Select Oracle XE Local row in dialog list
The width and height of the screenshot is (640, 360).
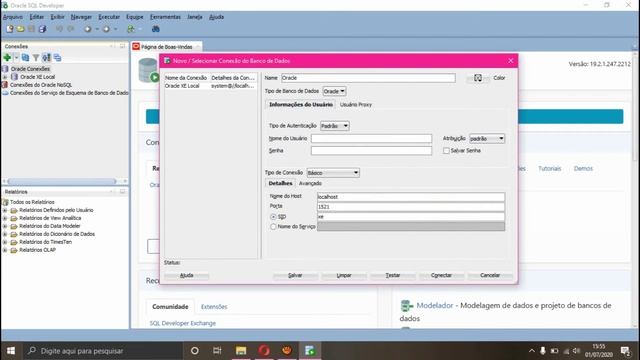pyautogui.click(x=210, y=86)
